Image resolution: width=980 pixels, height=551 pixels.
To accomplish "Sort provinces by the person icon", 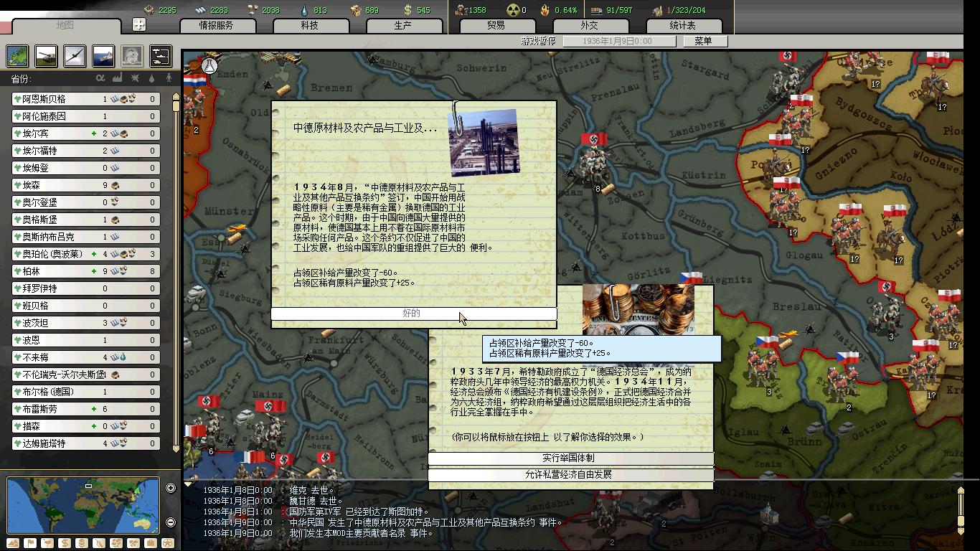I will 169,78.
